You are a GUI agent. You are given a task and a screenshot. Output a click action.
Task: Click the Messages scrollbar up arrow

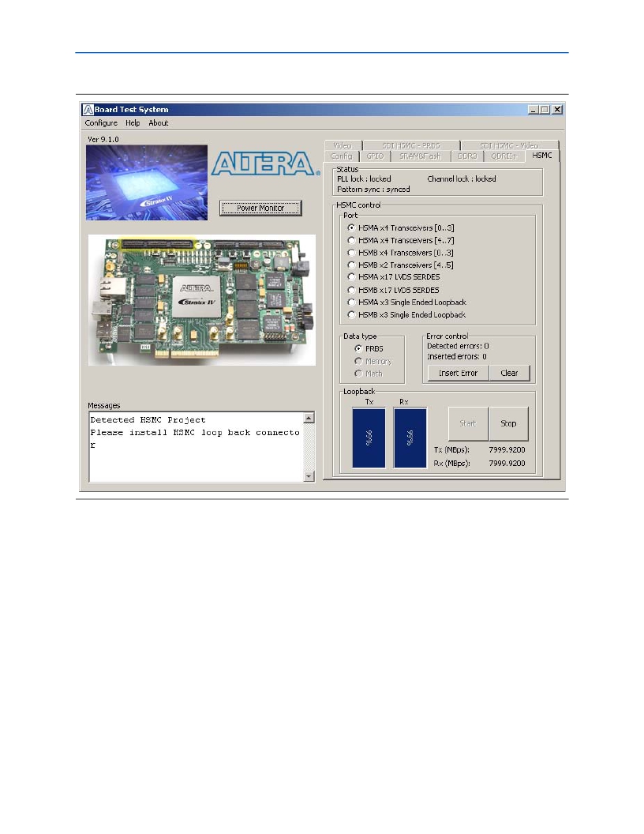[x=309, y=418]
